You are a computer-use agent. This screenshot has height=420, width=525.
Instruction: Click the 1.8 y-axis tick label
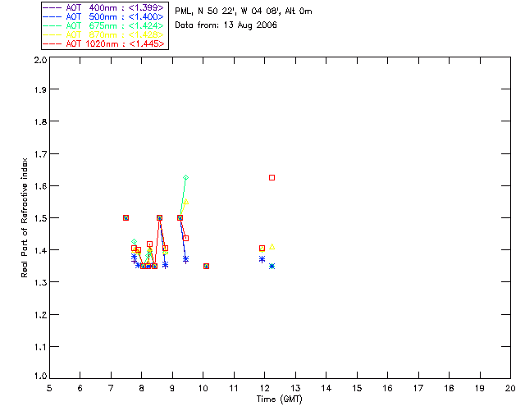pyautogui.click(x=40, y=121)
